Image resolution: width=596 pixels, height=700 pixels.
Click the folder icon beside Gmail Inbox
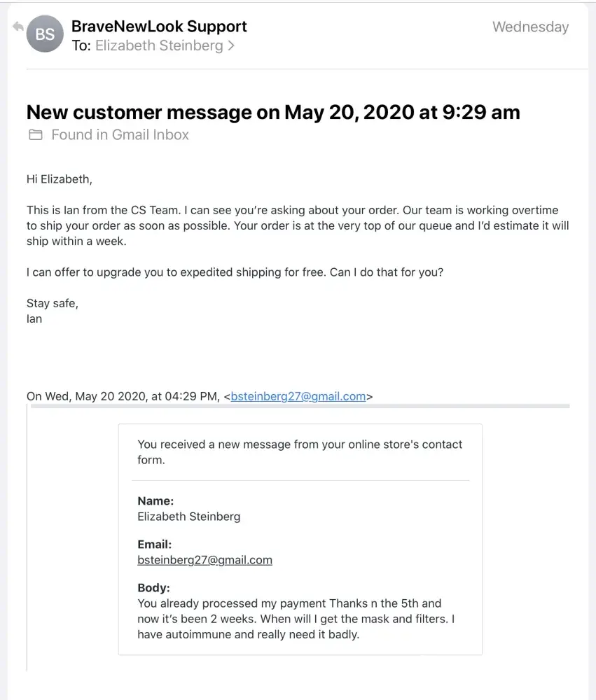click(35, 135)
